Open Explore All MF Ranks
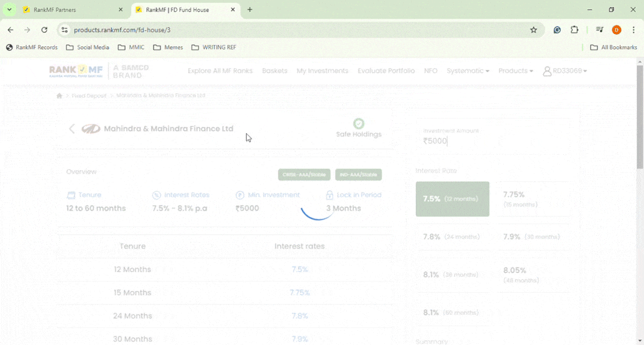644x345 pixels. [220, 71]
